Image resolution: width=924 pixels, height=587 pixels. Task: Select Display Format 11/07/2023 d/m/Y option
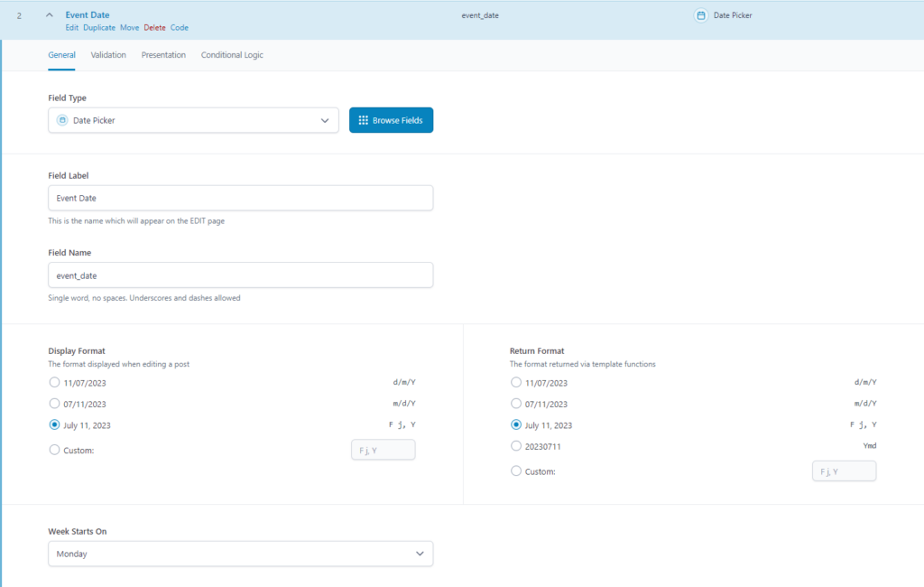pyautogui.click(x=54, y=382)
